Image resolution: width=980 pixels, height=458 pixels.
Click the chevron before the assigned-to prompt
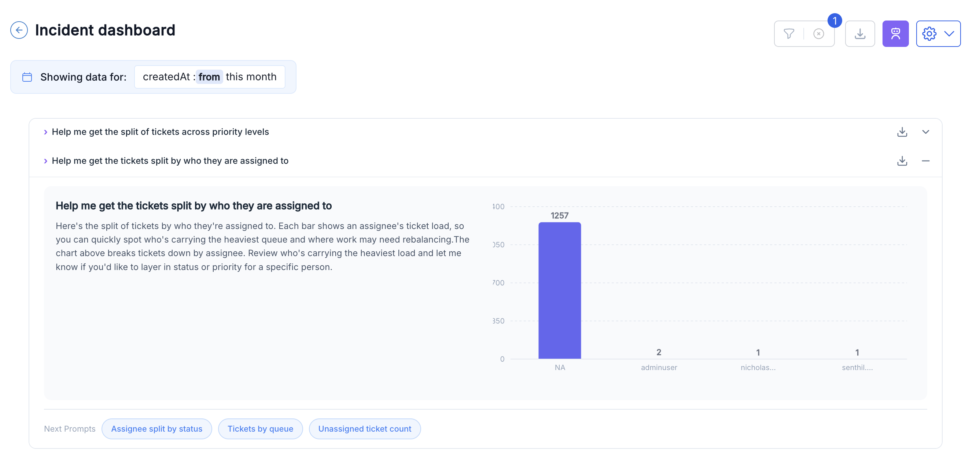[46, 161]
